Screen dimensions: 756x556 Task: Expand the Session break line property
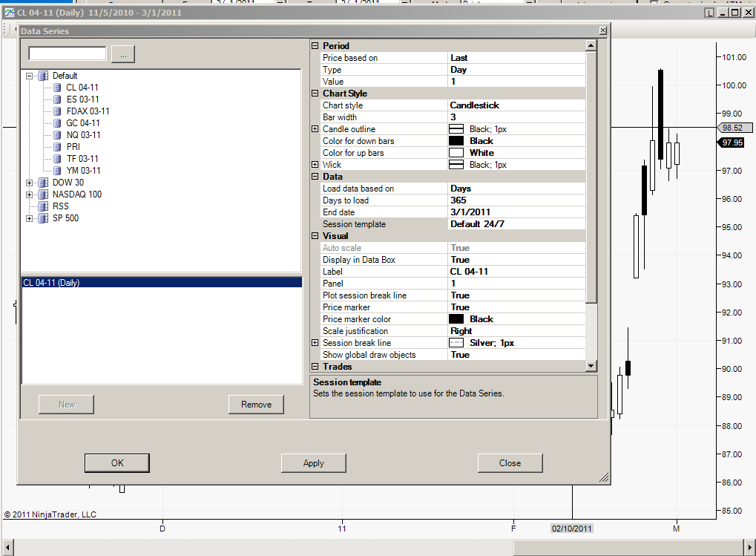coord(315,342)
